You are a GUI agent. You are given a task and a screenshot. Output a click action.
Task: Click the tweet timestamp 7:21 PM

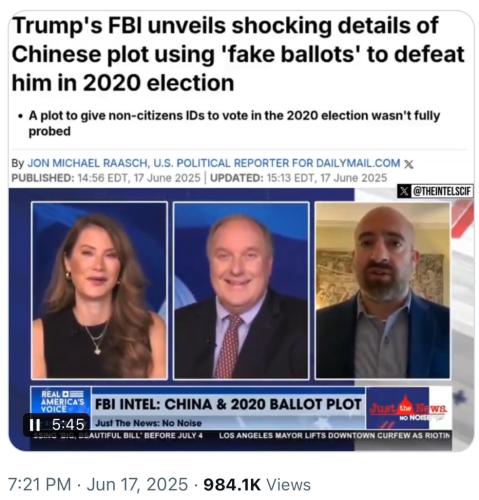(39, 484)
